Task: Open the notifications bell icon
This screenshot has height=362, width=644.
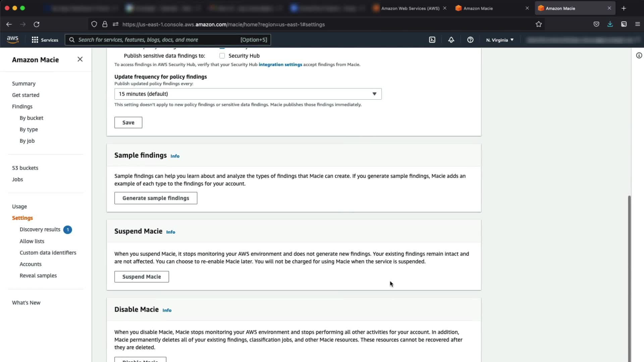Action: [451, 40]
